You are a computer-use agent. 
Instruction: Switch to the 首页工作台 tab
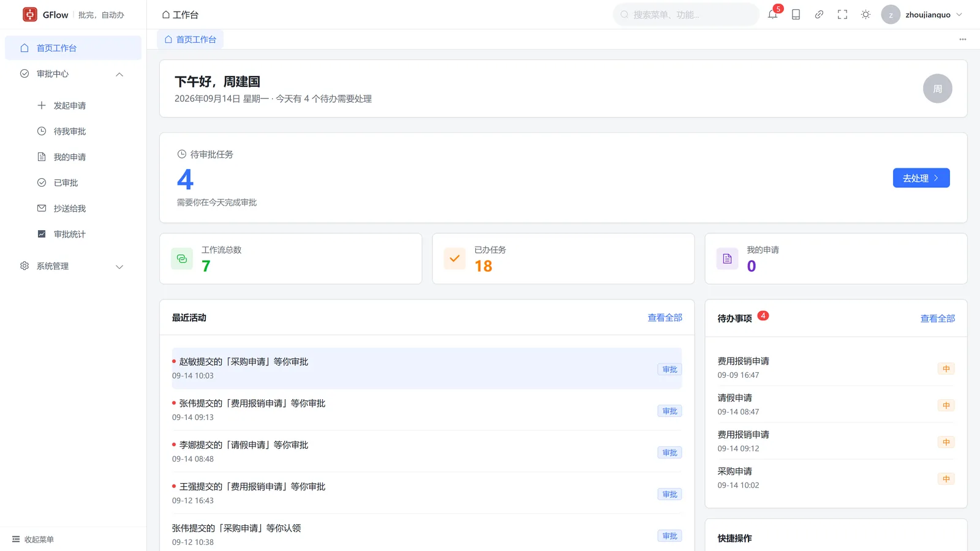click(190, 39)
